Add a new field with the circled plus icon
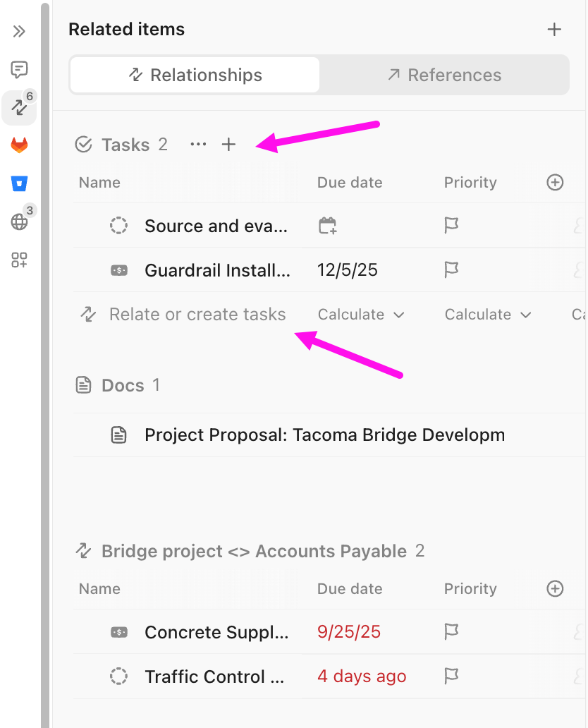Viewport: 588px width, 728px height. coord(555,182)
